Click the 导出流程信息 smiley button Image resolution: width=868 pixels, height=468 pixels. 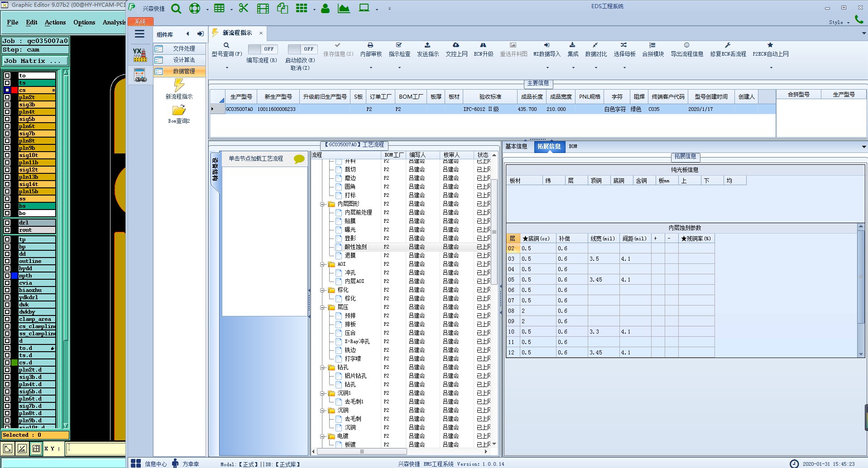coord(686,50)
